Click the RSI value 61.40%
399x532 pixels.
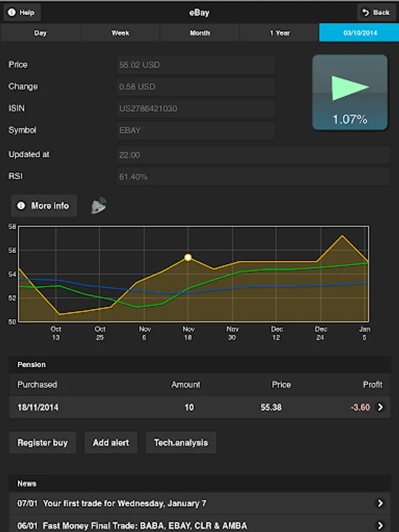pyautogui.click(x=254, y=177)
